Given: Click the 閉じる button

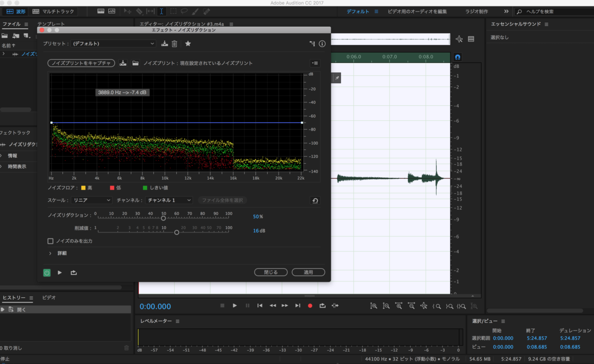Looking at the screenshot, I should pos(271,272).
